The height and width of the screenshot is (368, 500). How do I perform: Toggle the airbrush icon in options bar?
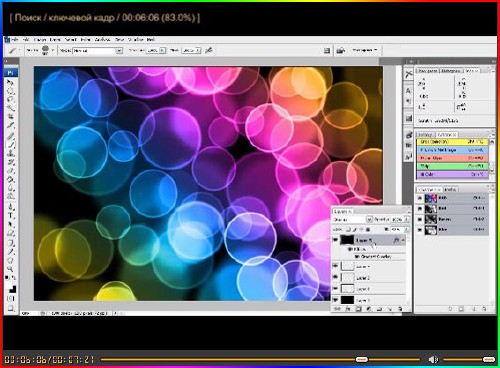pos(209,50)
